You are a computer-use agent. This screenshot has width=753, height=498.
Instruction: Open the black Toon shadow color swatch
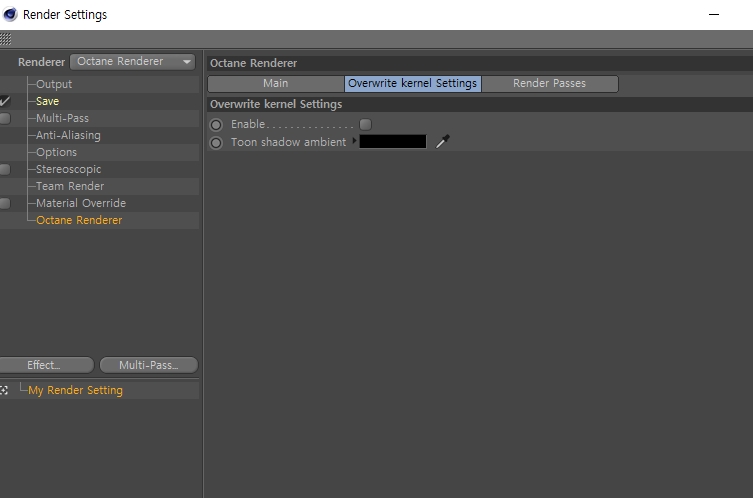click(393, 141)
